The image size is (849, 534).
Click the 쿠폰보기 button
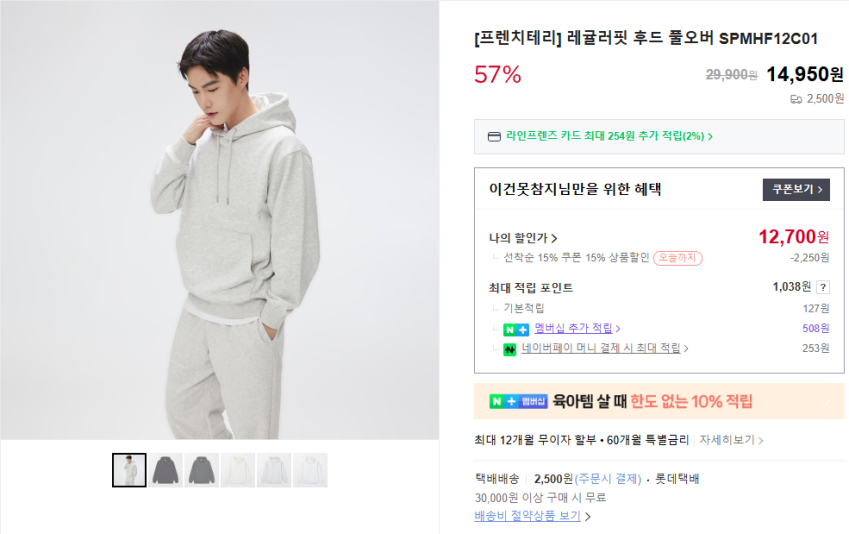tap(796, 189)
